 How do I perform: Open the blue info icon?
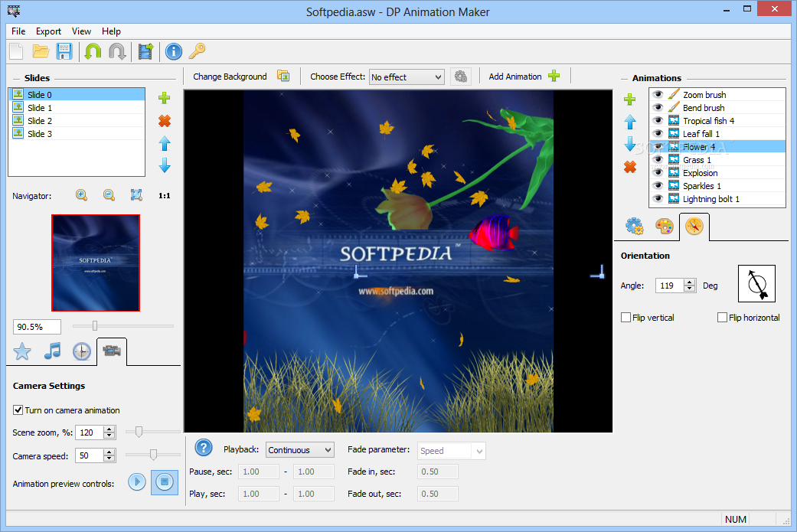[173, 51]
